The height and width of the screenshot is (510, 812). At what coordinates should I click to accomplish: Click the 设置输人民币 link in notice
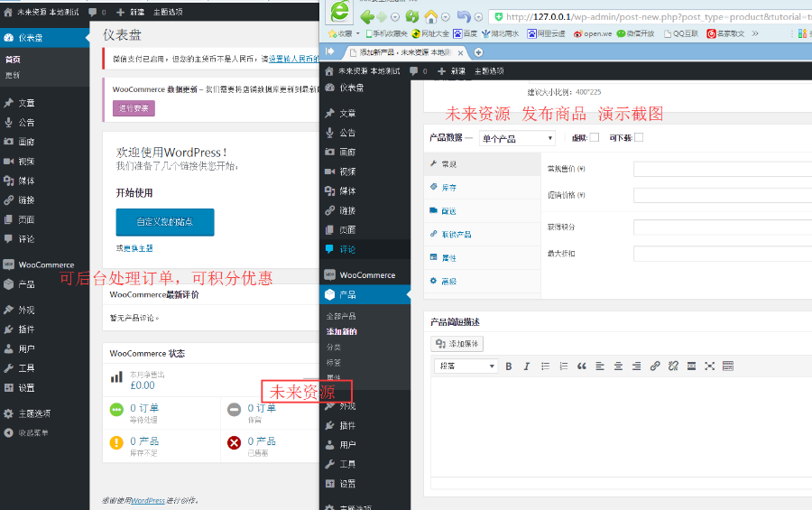pyautogui.click(x=293, y=59)
